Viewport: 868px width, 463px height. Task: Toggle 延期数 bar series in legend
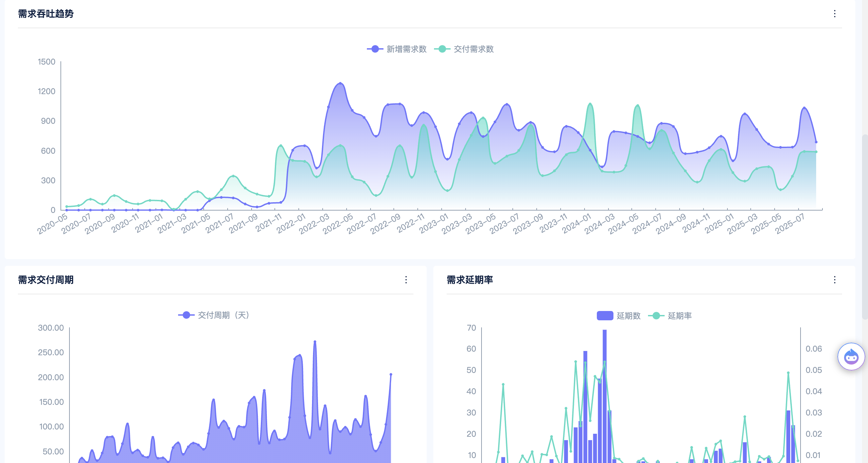[x=628, y=316]
